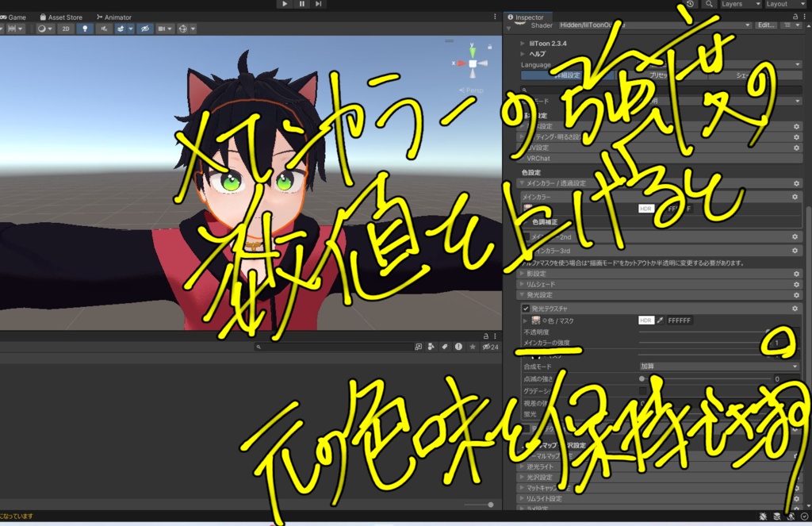Open the editor search magnifier icon
The width and height of the screenshot is (812, 526).
tap(709, 4)
